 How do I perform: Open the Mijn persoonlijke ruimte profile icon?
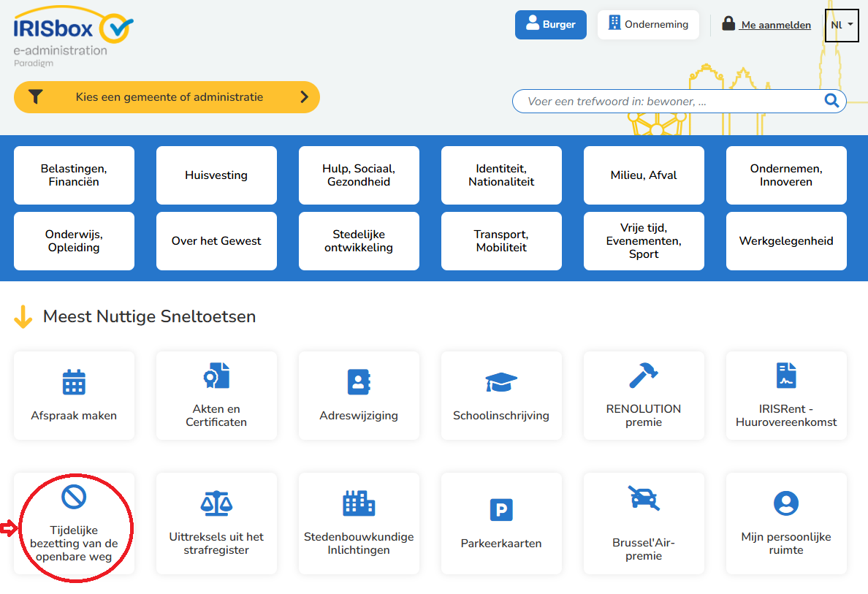tap(785, 503)
